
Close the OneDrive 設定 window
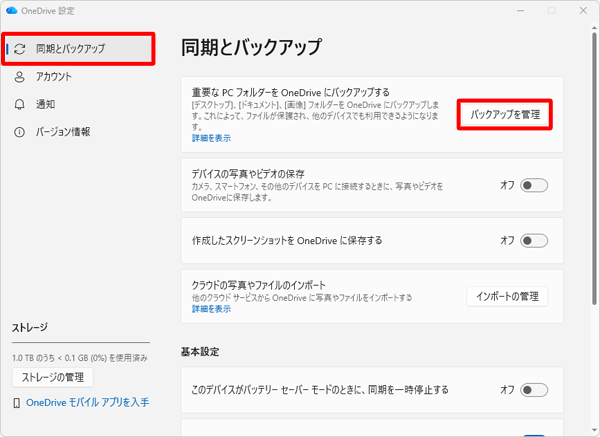click(583, 11)
